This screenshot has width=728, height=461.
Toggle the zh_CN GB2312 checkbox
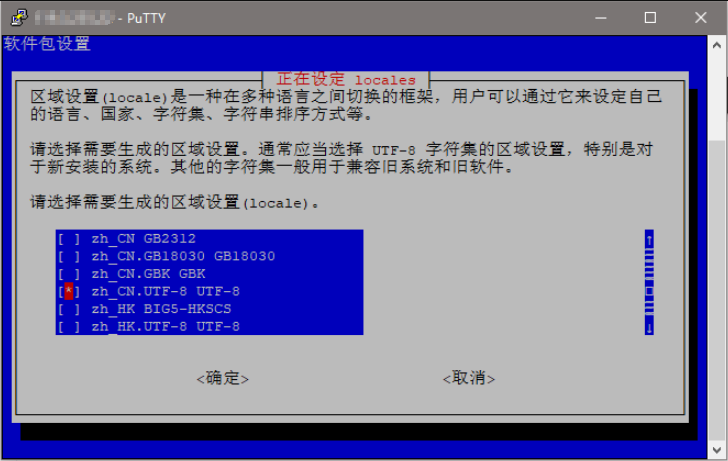tap(69, 239)
